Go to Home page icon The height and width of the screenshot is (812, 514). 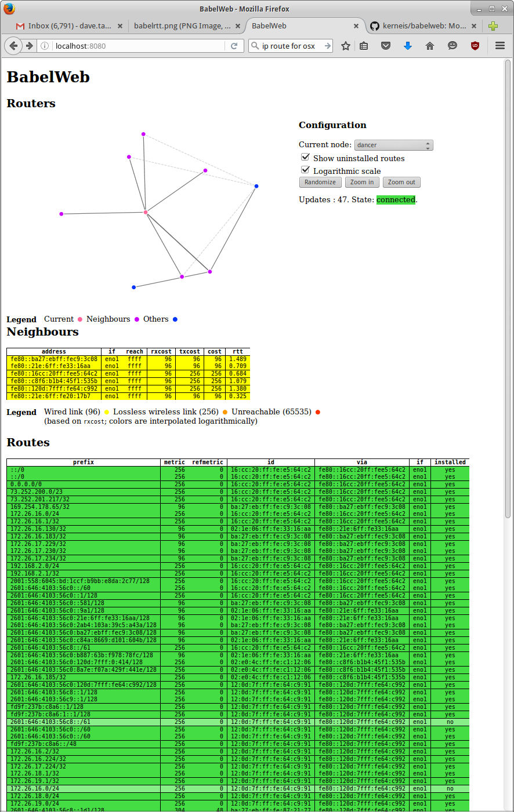point(430,46)
